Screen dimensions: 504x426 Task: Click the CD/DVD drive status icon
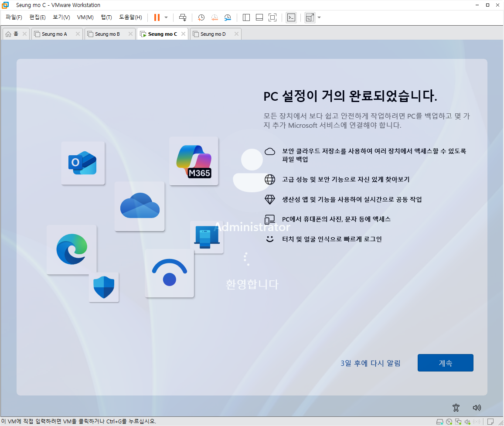point(449,422)
